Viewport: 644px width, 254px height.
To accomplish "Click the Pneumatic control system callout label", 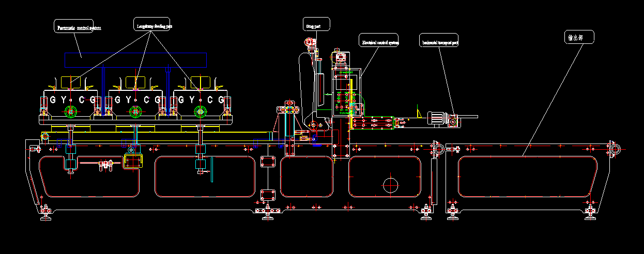I will coord(78,27).
